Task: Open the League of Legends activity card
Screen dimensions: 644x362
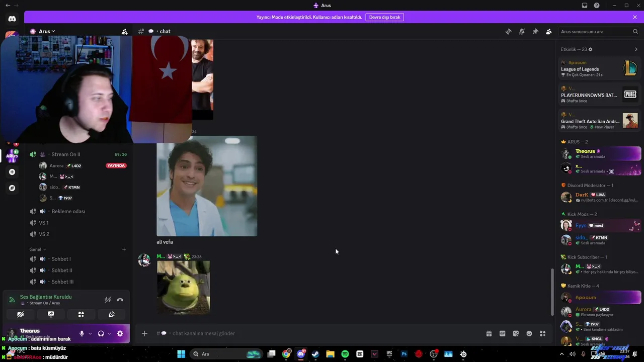Action: 599,68
